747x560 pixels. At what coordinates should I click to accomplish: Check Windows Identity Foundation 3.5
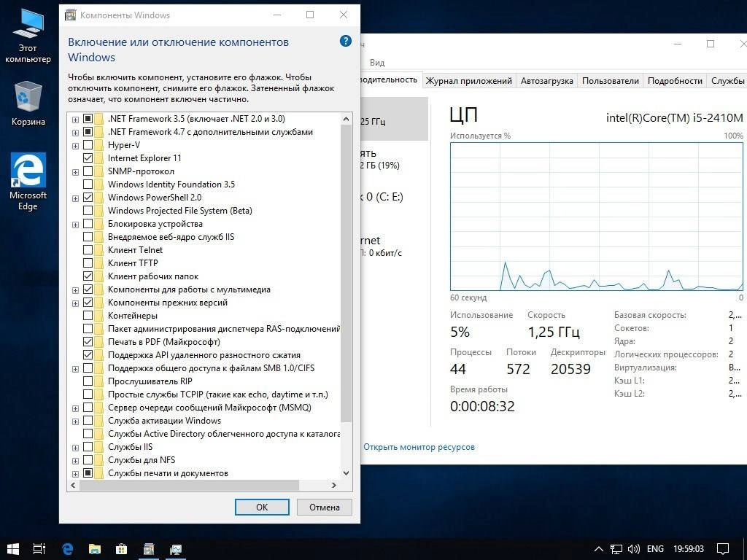pyautogui.click(x=88, y=184)
